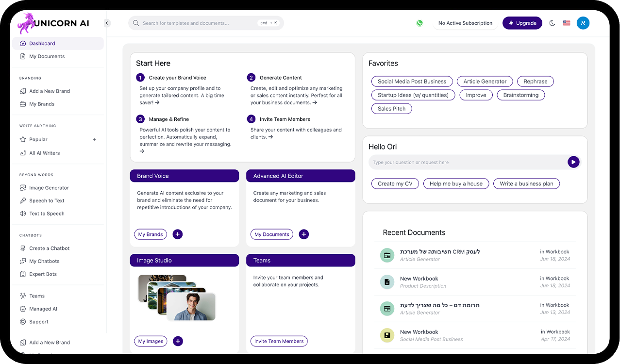
Task: Open the man portrait thumbnail in Image Studio
Action: (x=191, y=306)
